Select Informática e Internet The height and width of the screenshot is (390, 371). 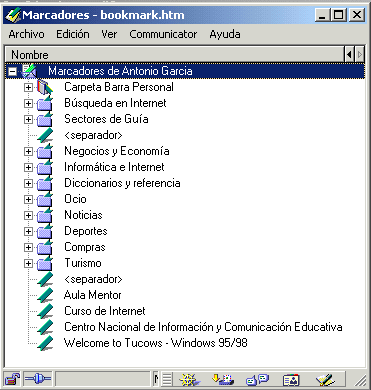point(114,167)
